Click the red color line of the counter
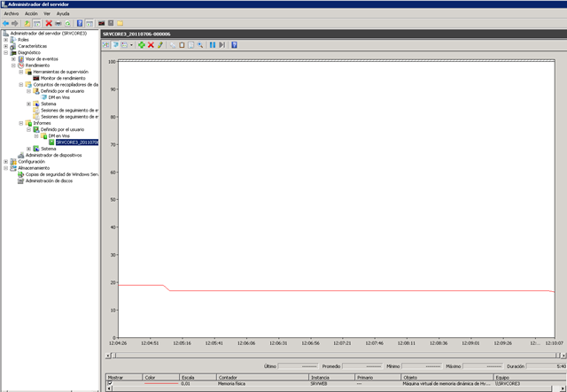Image resolution: width=567 pixels, height=392 pixels. pos(160,384)
